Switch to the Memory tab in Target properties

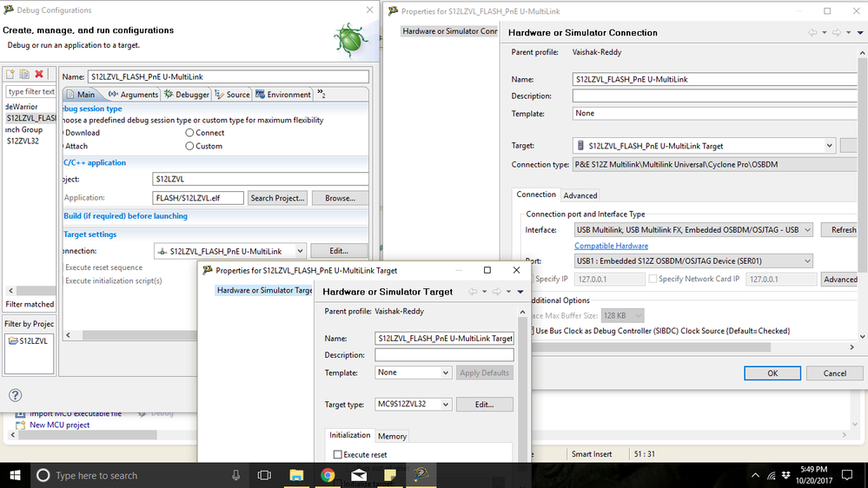tap(392, 436)
